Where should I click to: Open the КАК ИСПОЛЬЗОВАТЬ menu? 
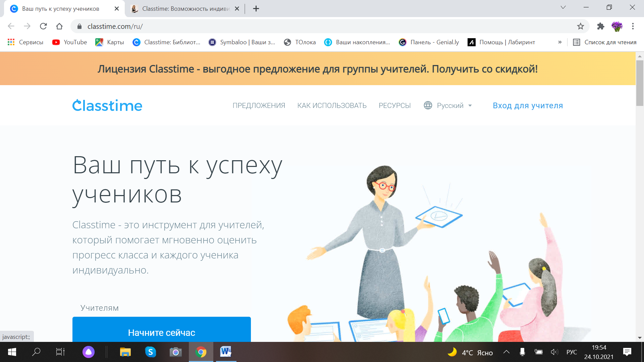pos(332,106)
